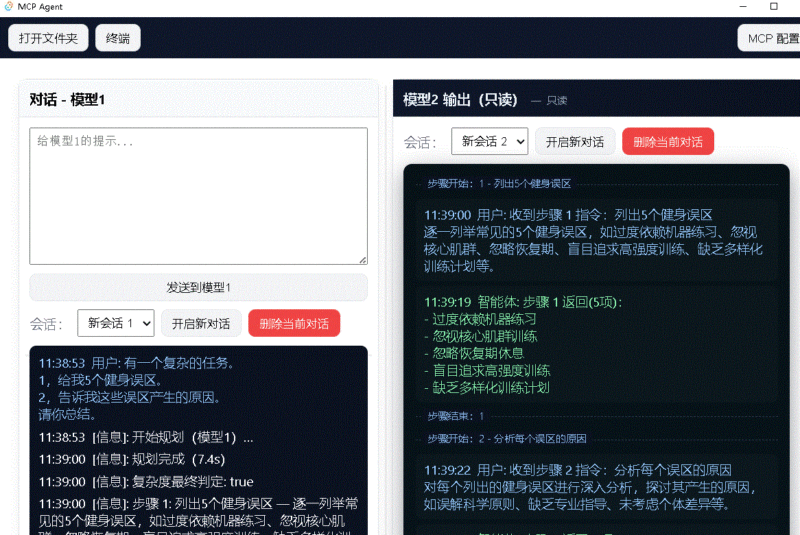Click the line 2，告诉我这些误区产生的原因
This screenshot has width=800, height=535.
129,397
